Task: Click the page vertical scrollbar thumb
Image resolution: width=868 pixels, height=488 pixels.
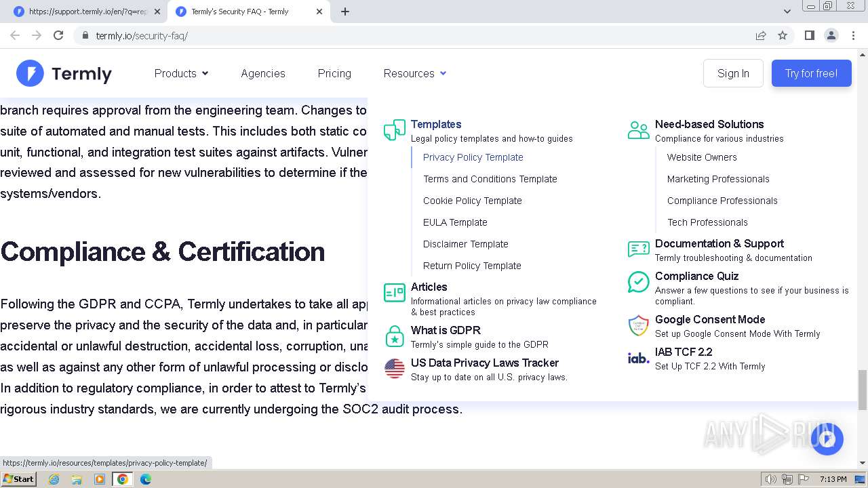Action: (863, 390)
